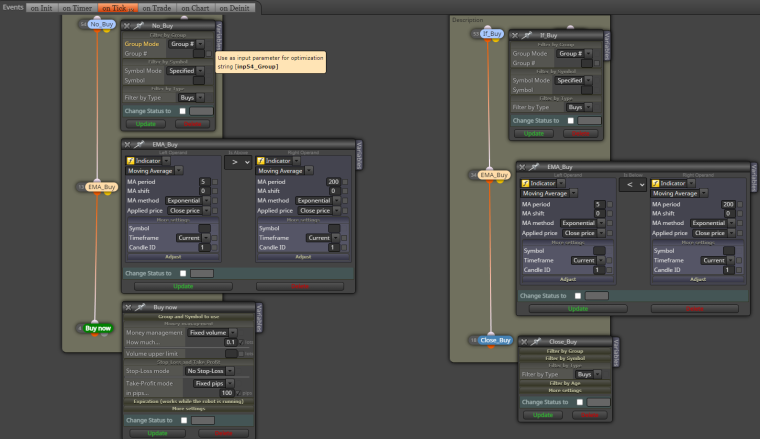Switch to the on Tick tab

coord(118,8)
